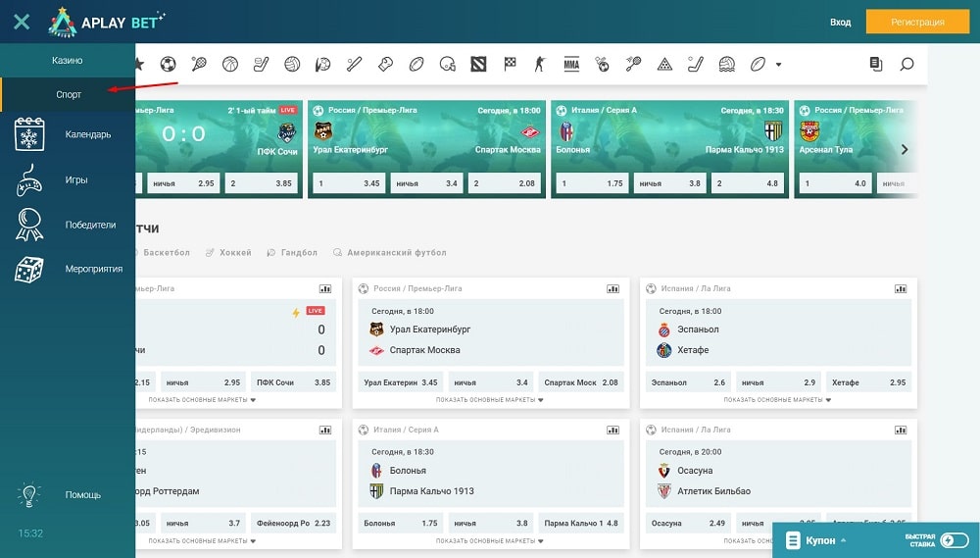This screenshot has width=980, height=558.
Task: Bet 2.08 on Спартак in top banner
Action: click(x=505, y=183)
